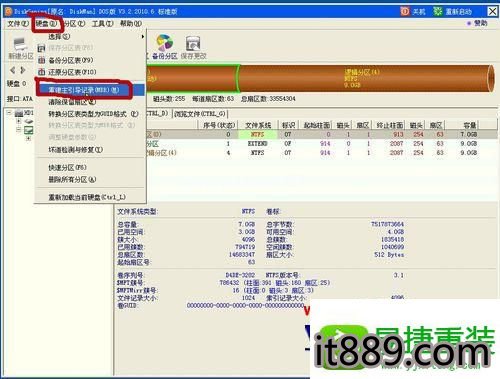Screen dimensions: 500x379
Task: Click the volume serial number D432-3202
Action: [x=240, y=275]
